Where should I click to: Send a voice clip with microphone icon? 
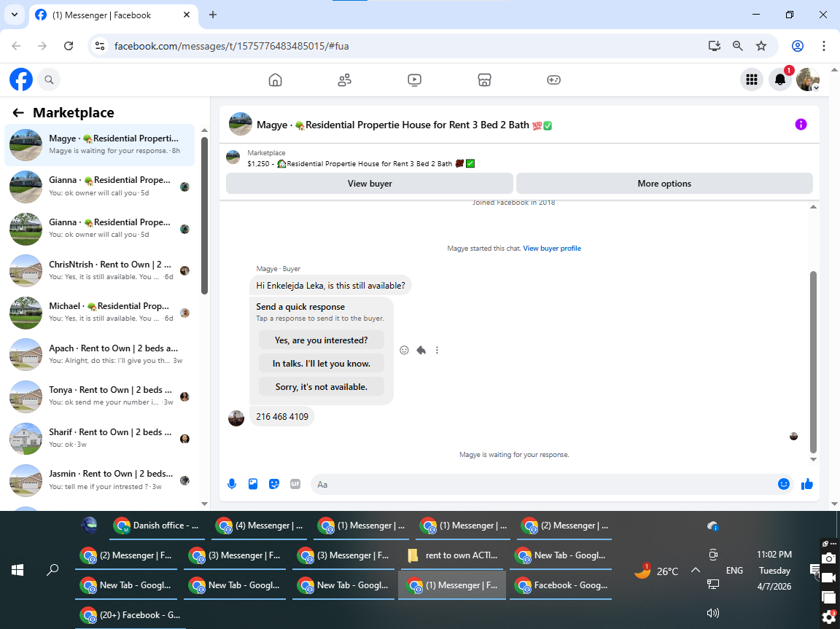pos(232,484)
